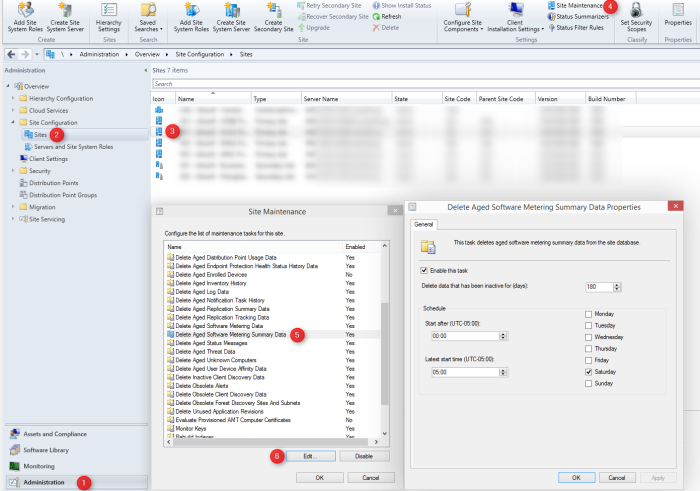Switch to the General tab in the Properties dialog
700x491 pixels.
pyautogui.click(x=423, y=225)
